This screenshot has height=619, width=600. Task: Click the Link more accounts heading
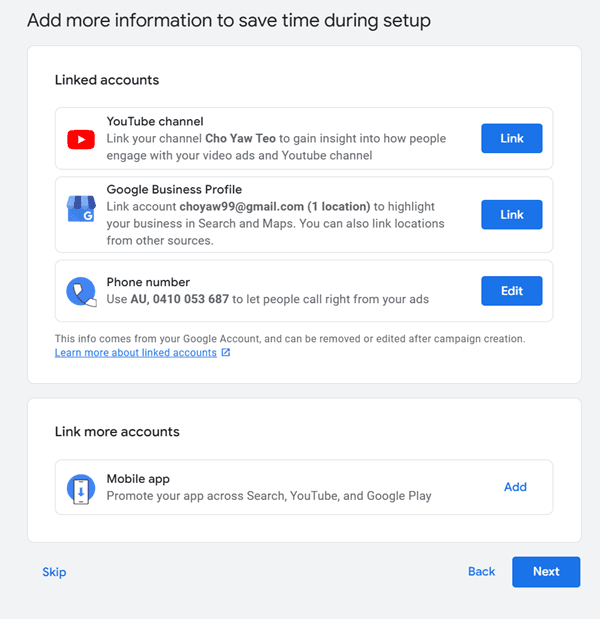click(117, 432)
